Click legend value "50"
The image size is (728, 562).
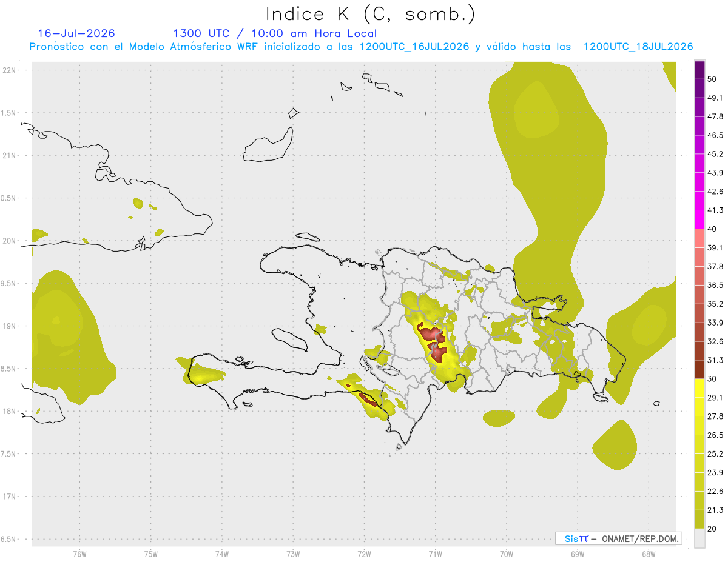tap(712, 79)
